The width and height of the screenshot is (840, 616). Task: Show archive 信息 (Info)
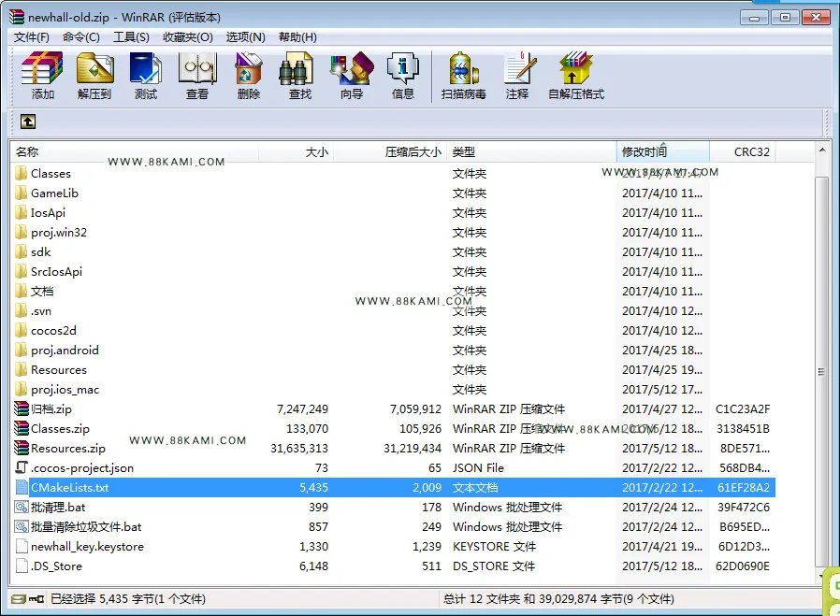pos(403,76)
